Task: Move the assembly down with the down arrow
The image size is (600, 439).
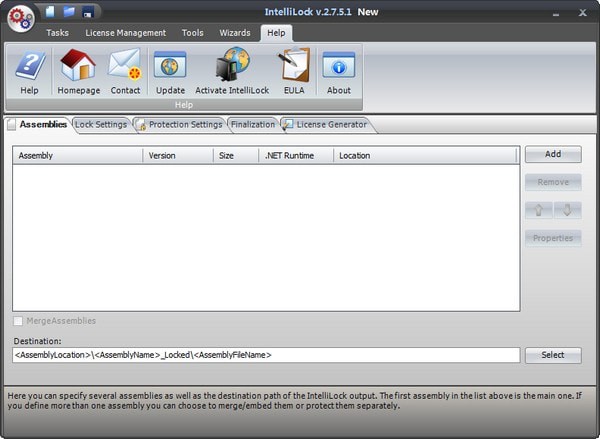Action: click(568, 210)
